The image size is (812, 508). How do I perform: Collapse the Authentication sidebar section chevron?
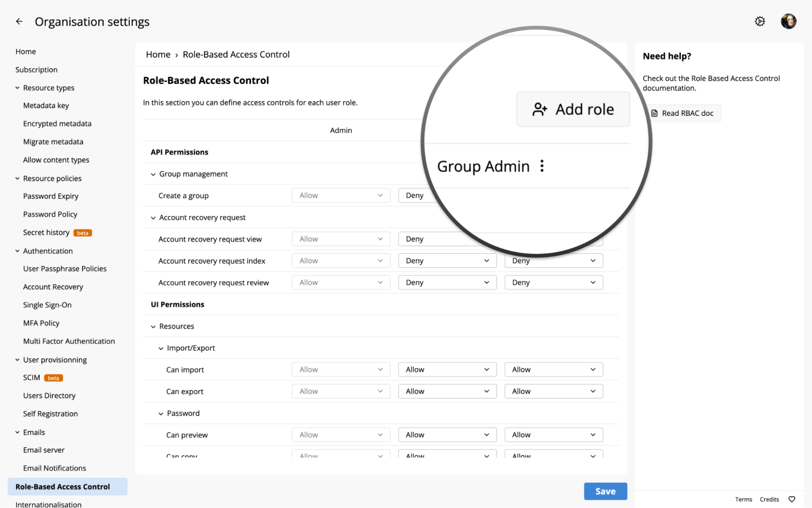click(x=17, y=251)
